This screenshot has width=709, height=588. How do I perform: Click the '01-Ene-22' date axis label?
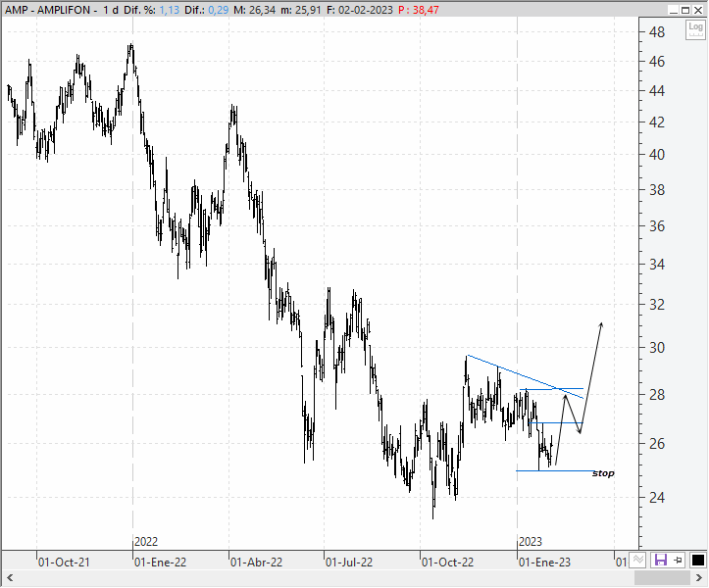point(160,563)
